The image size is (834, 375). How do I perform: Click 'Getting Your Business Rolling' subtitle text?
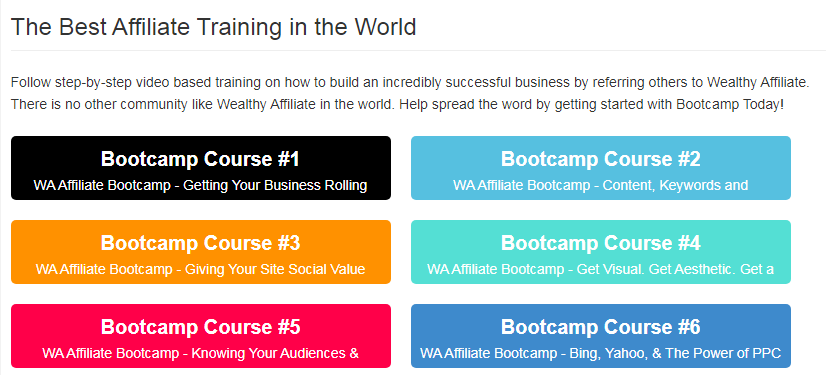click(275, 186)
